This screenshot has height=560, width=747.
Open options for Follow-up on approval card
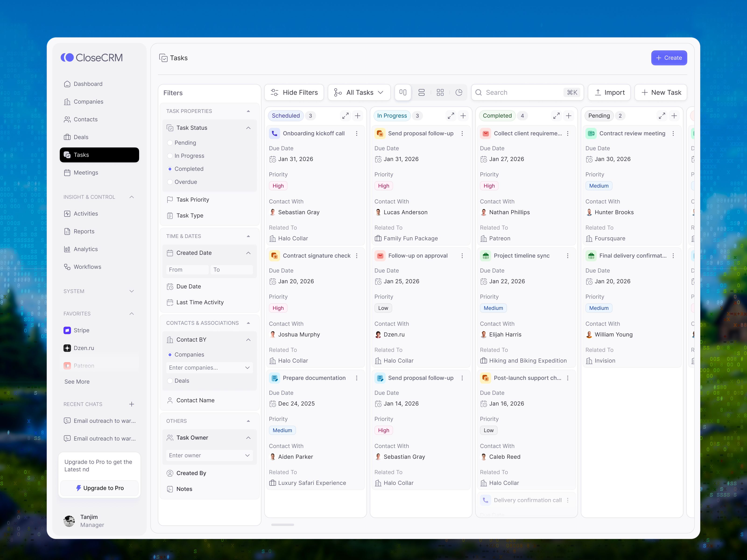click(462, 255)
